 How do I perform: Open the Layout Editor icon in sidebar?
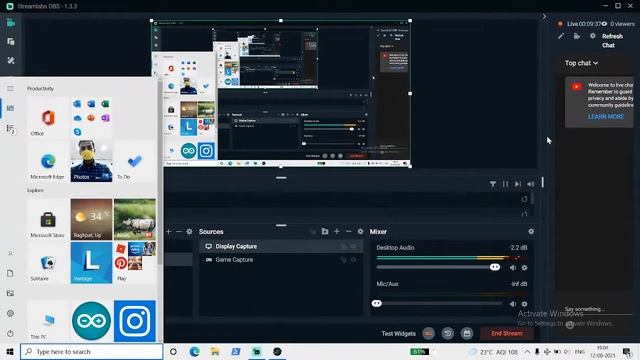[x=11, y=42]
